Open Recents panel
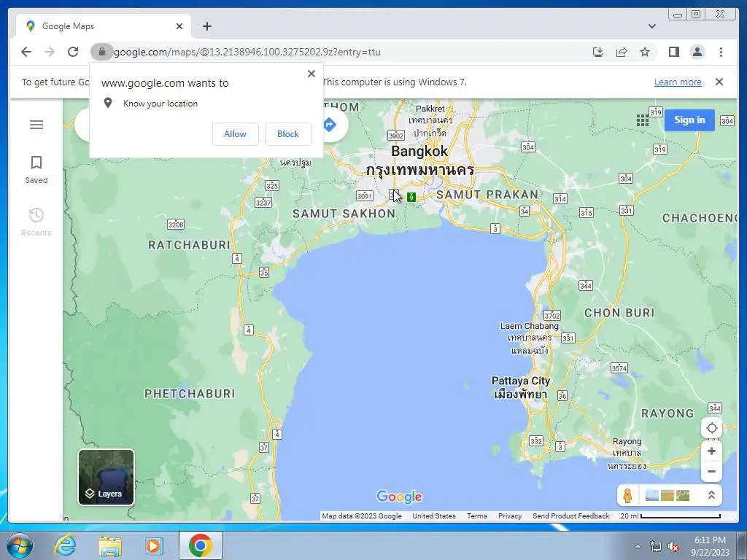Screen dimensions: 747x560 coord(36,222)
